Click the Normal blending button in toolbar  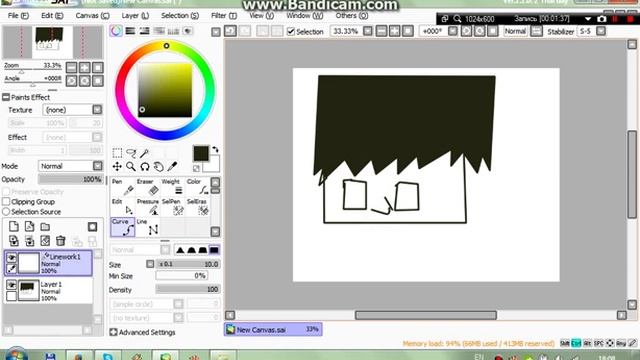click(x=515, y=31)
